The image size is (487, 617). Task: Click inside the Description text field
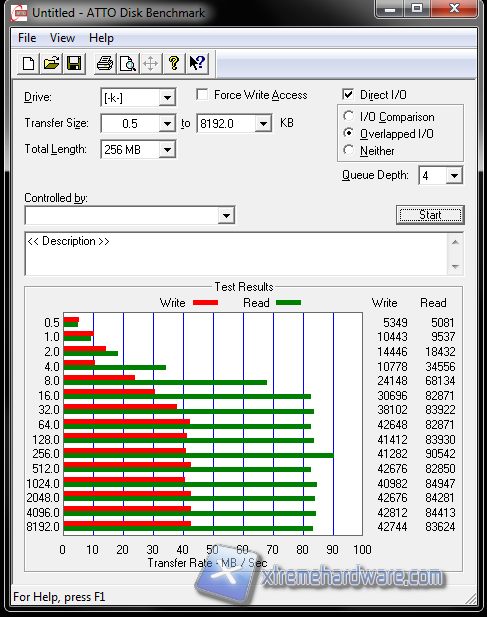tap(236, 254)
